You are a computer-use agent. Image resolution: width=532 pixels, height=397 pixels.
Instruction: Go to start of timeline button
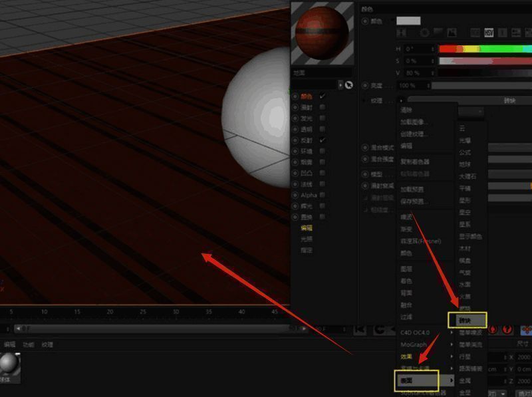click(360, 329)
